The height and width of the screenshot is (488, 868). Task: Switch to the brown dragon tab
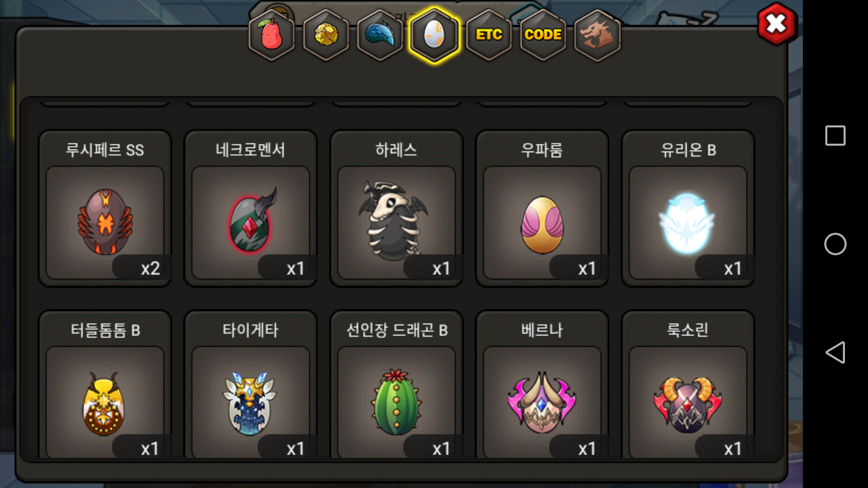(597, 35)
